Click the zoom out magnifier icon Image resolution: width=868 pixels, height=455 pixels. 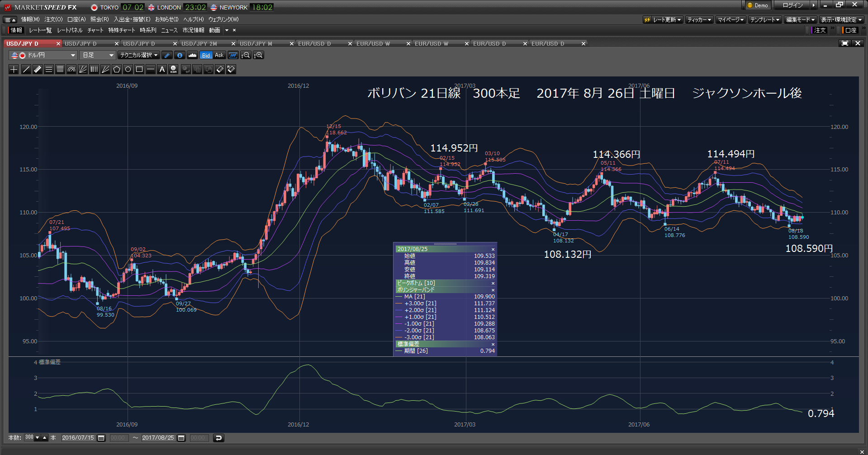pos(246,55)
